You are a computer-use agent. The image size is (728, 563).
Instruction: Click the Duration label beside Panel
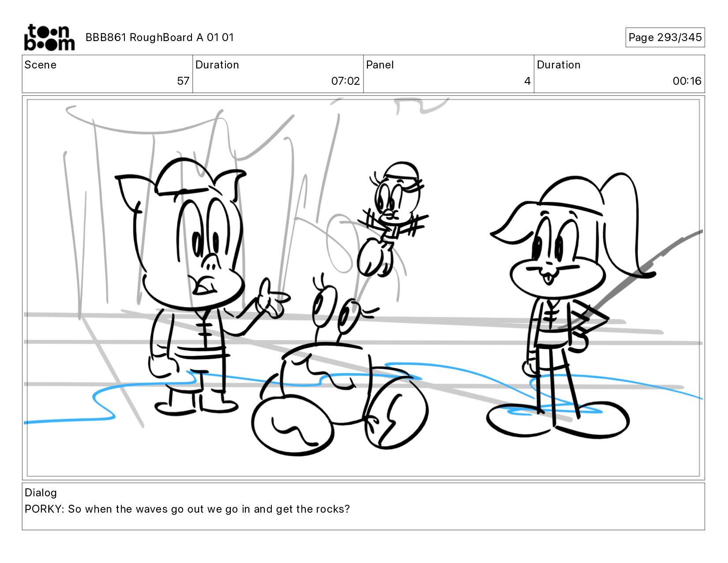559,65
